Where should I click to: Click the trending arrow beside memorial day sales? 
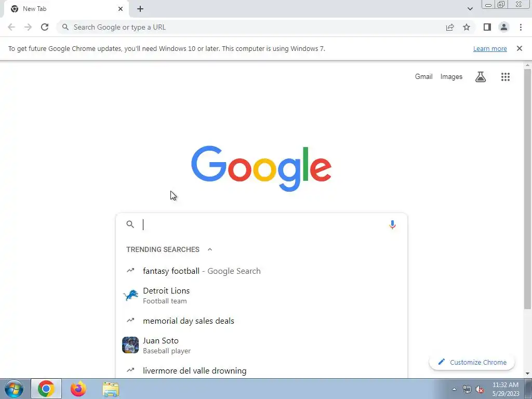pyautogui.click(x=130, y=320)
